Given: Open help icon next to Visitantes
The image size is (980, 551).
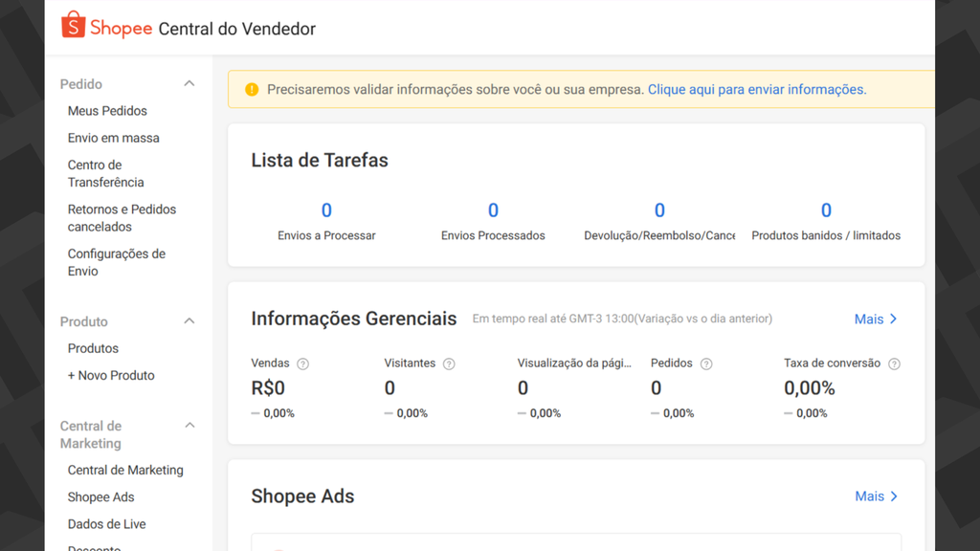Looking at the screenshot, I should [x=449, y=364].
